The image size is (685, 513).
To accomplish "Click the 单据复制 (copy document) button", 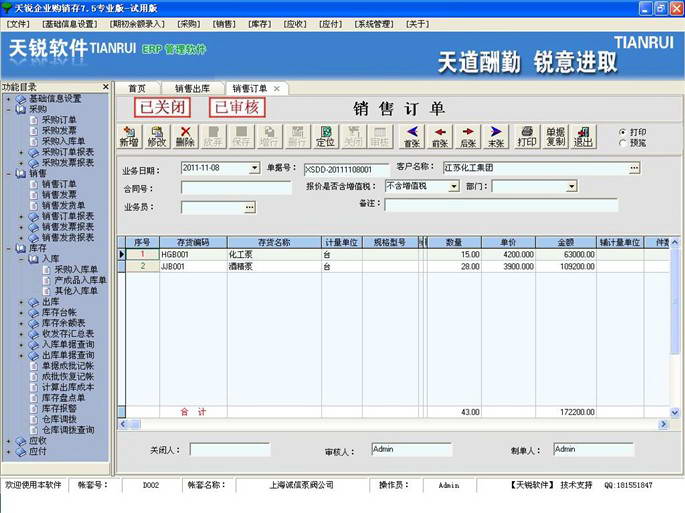I will 555,136.
